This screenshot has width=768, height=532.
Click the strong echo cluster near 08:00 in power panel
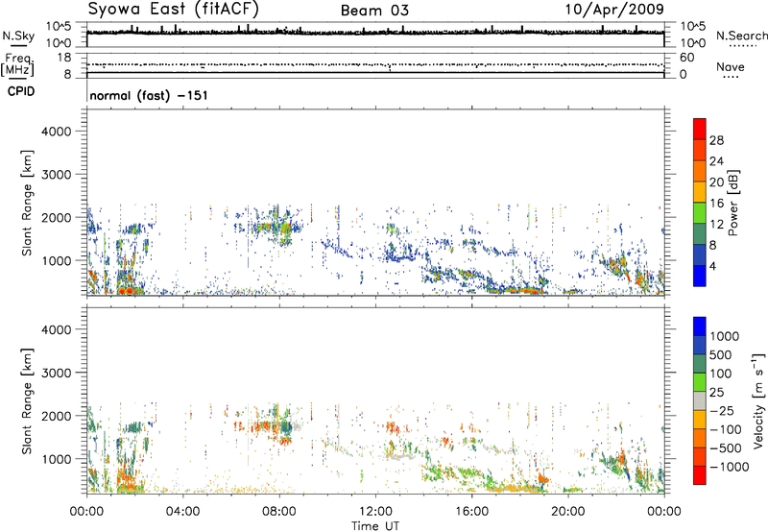276,227
